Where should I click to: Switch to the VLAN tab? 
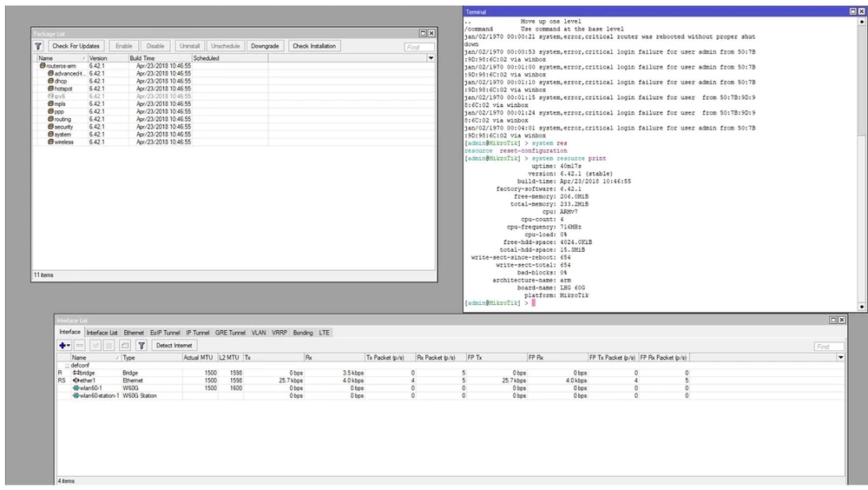[x=259, y=333]
